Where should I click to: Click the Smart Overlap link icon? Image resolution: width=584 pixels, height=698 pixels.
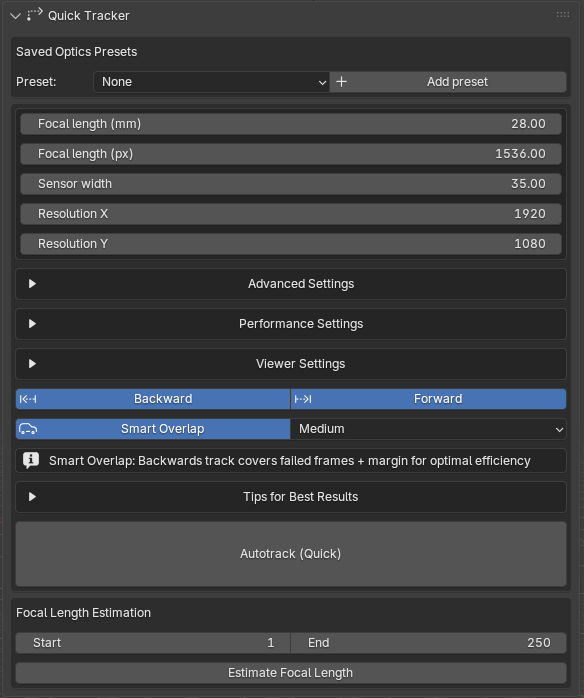[28, 429]
